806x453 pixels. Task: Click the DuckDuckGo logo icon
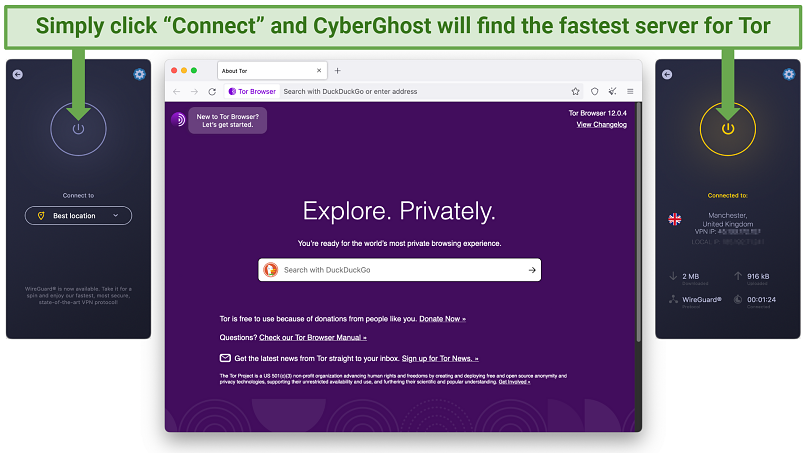click(x=271, y=269)
